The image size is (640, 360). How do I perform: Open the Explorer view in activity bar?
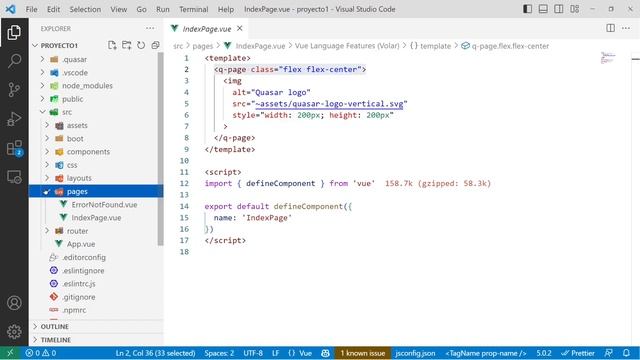(14, 32)
